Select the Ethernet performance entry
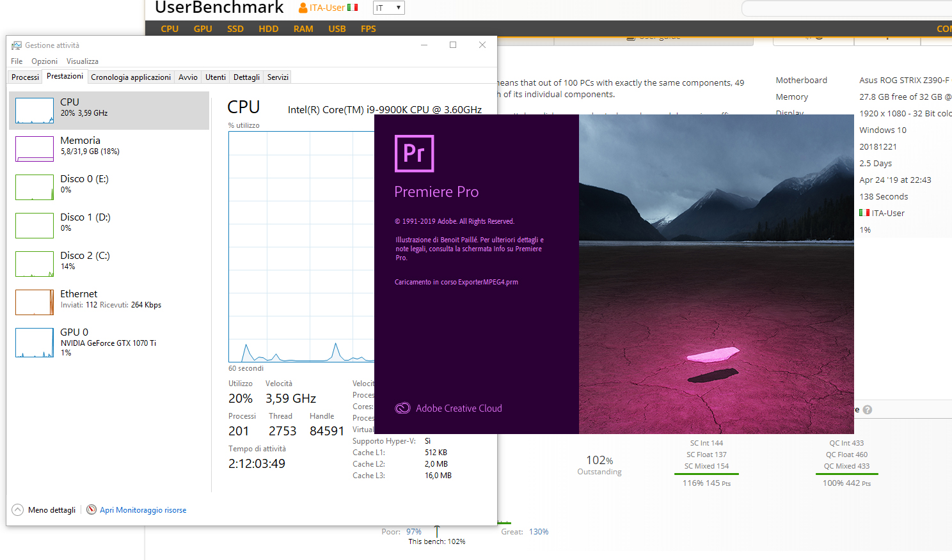Viewport: 952px width, 560px height. point(109,302)
